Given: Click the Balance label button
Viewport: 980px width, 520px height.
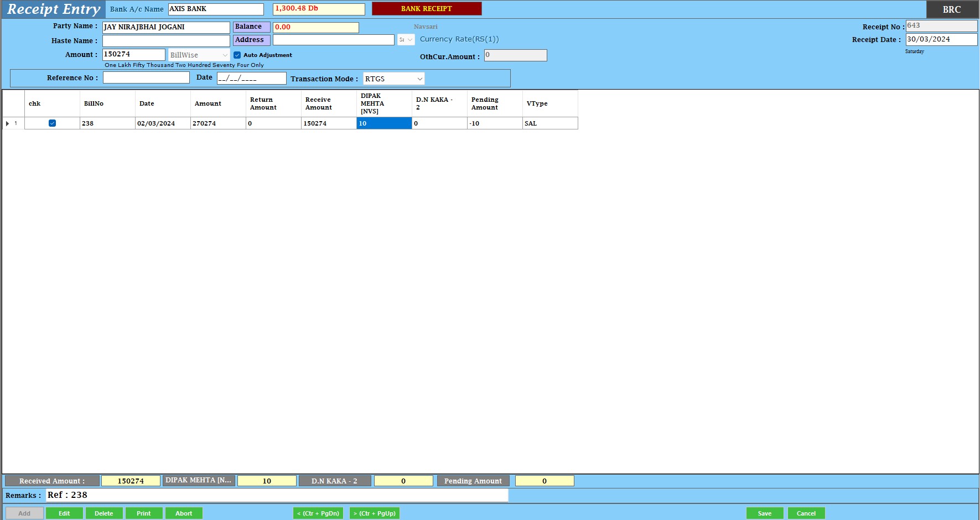Looking at the screenshot, I should 251,27.
